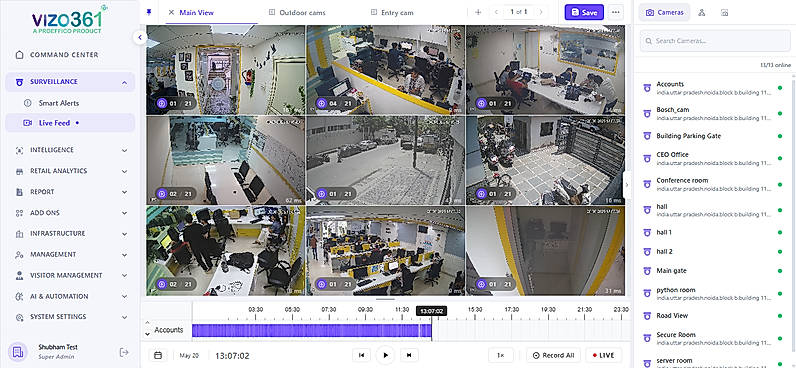Viewport: 796px width, 368px height.
Task: Skip to previous recording segment
Action: (361, 355)
